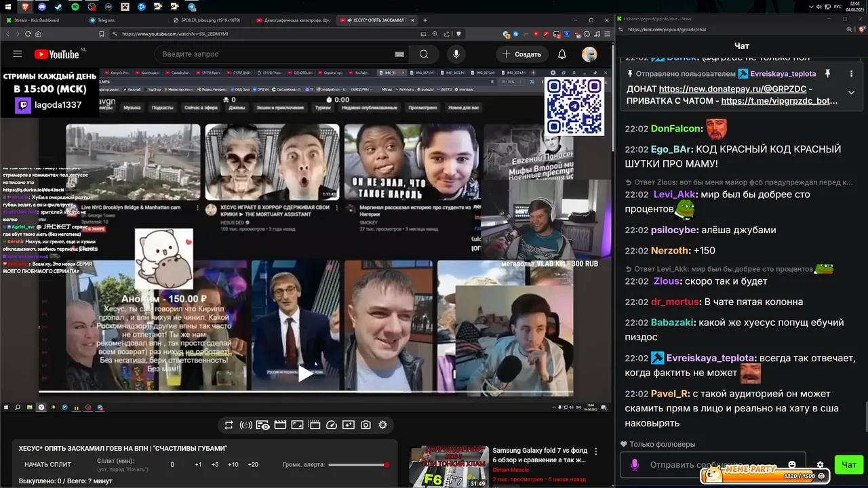Click username DonFalcon in chat
The height and width of the screenshot is (488, 868).
click(x=677, y=129)
